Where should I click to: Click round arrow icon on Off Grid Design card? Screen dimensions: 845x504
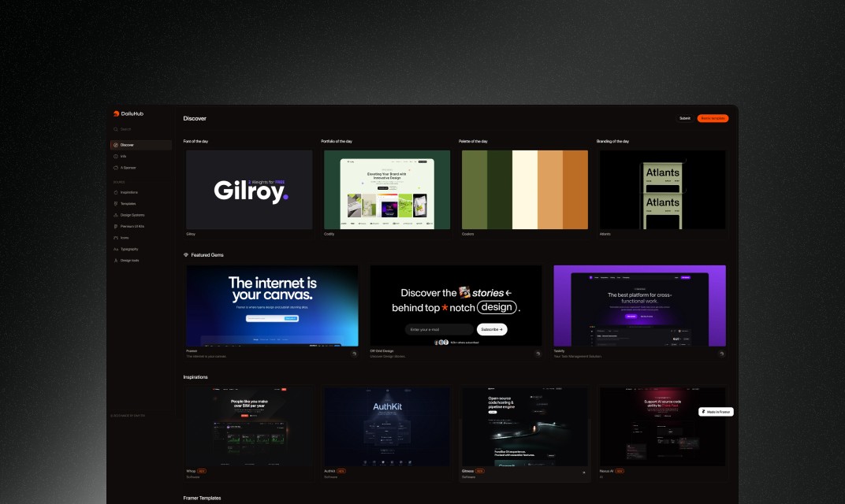click(538, 354)
